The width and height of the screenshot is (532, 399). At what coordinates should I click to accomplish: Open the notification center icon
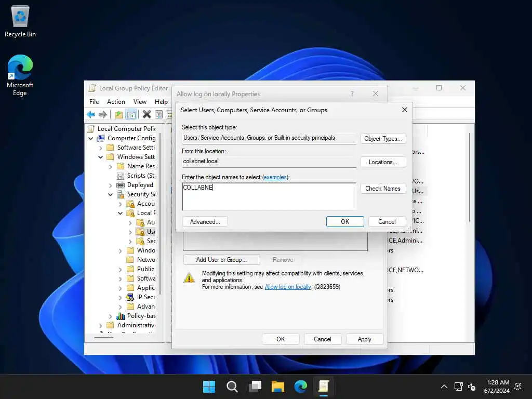[518, 387]
